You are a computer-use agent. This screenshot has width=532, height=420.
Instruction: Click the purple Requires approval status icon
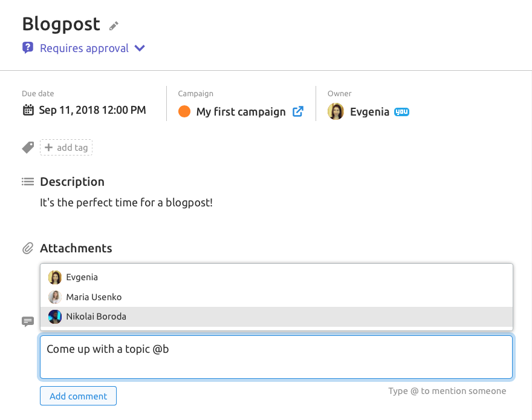point(28,48)
